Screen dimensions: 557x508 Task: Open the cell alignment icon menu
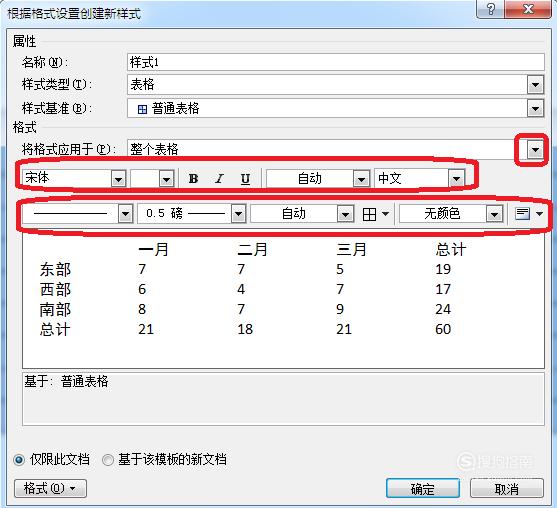[529, 214]
